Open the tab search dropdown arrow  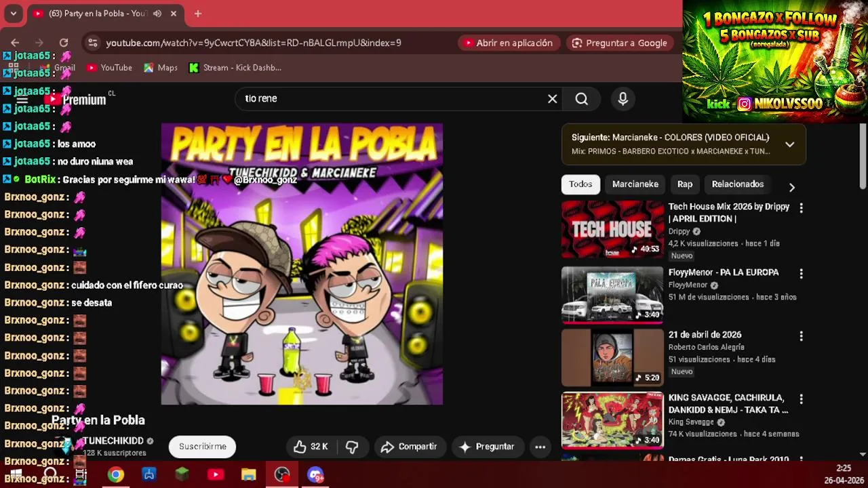[14, 14]
